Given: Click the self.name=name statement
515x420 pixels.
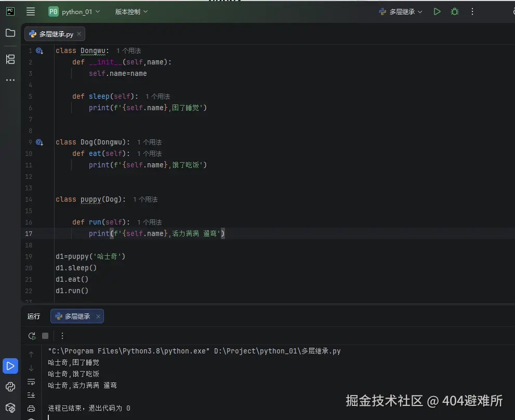Looking at the screenshot, I should (x=117, y=73).
